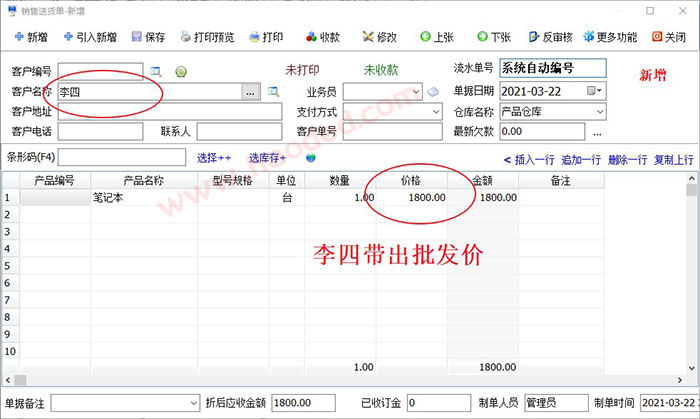Viewport: 700px width, 419px height.
Task: Click the 关闭 toolbar button
Action: [669, 37]
